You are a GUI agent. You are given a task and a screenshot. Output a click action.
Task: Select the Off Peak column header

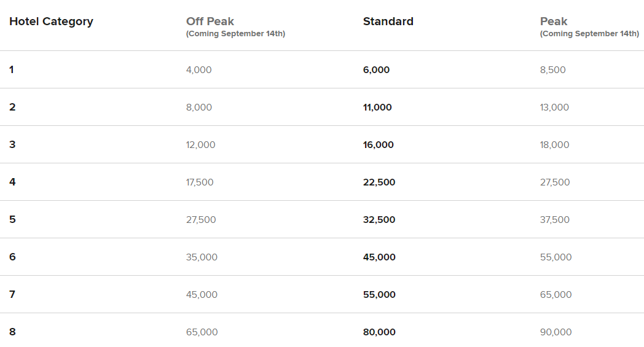[x=210, y=21]
